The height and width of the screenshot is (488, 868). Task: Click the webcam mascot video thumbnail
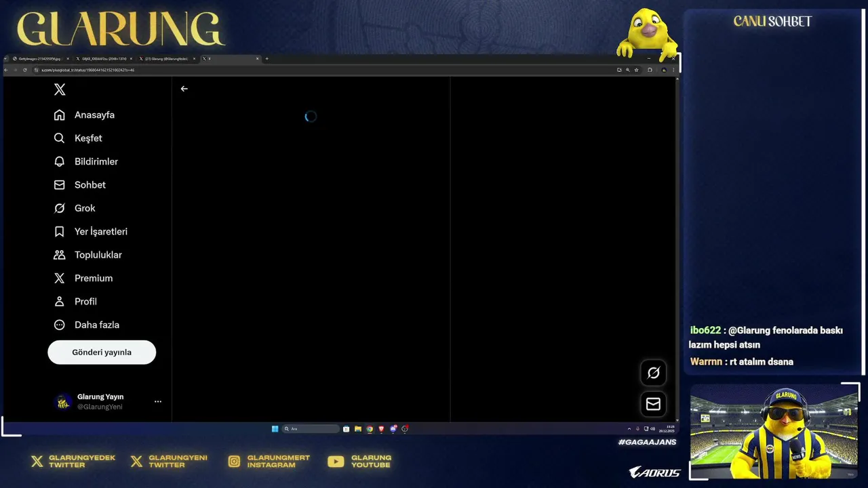click(x=773, y=431)
